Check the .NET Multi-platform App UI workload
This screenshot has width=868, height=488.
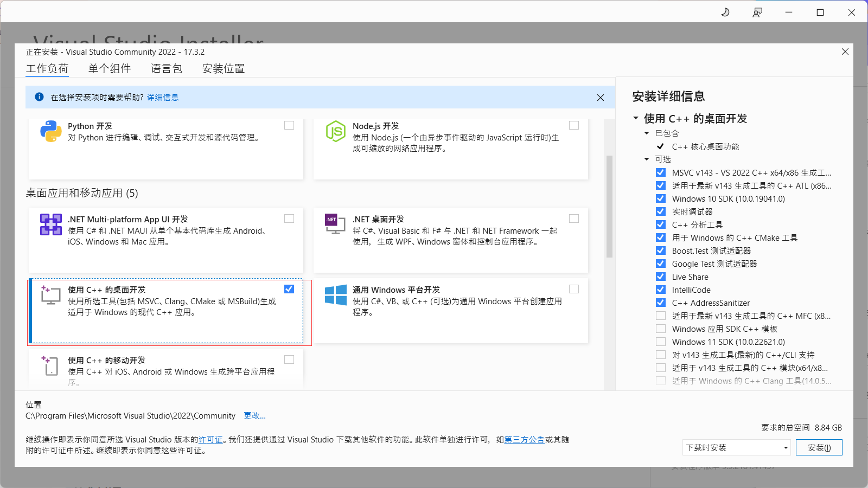coord(289,219)
